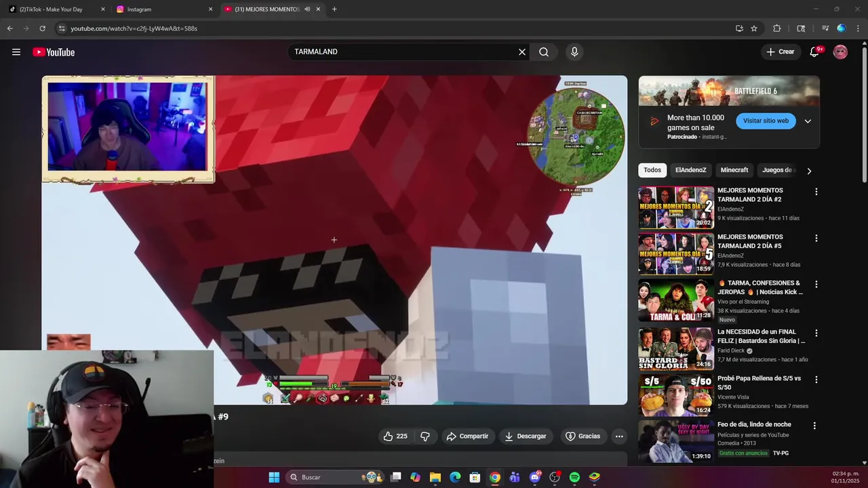Viewport: 868px width, 488px height.
Task: Open OBS Studio from taskbar
Action: [555, 477]
